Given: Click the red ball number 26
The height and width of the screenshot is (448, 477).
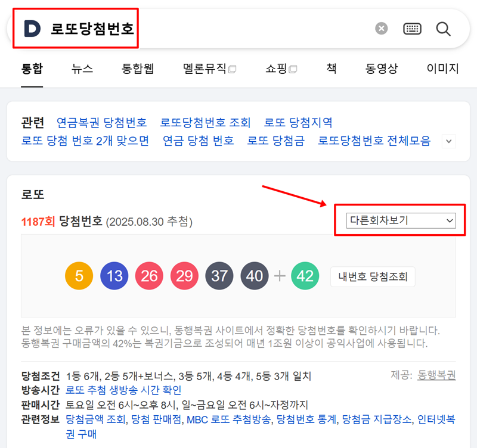Looking at the screenshot, I should (x=150, y=276).
